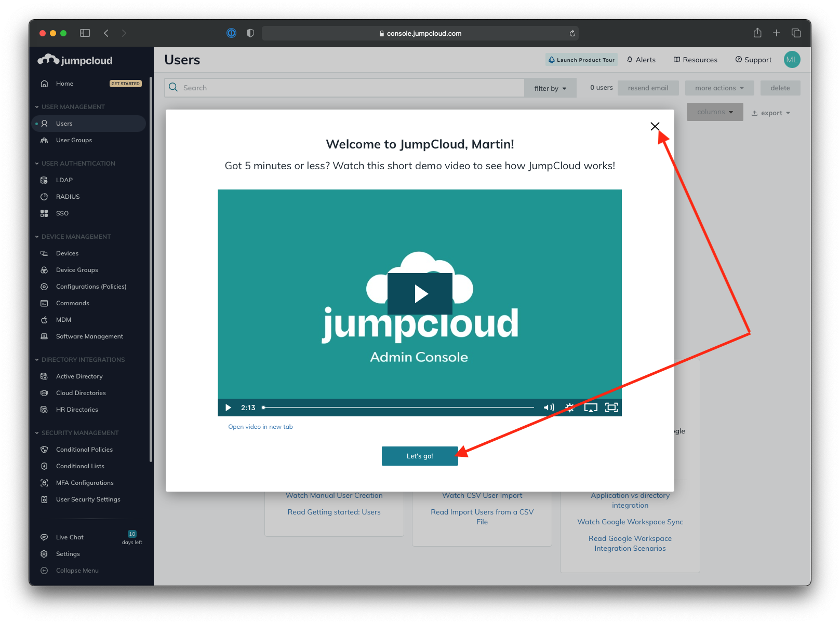
Task: Click the delete button
Action: click(780, 88)
